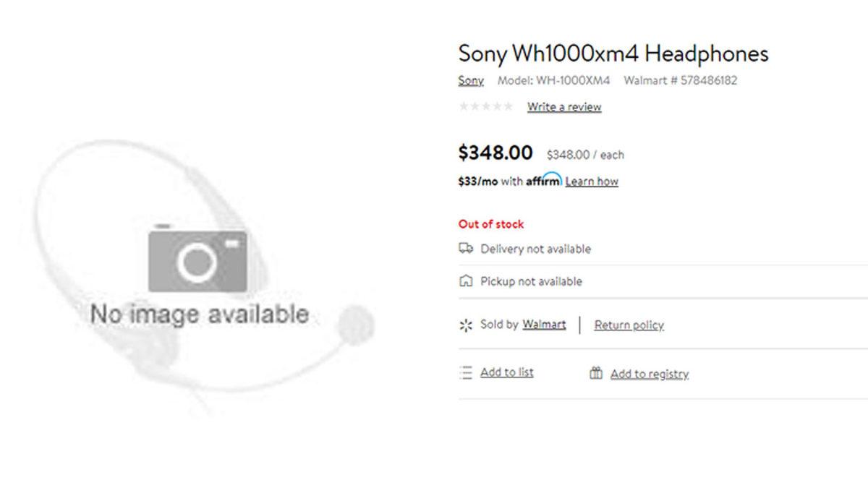This screenshot has height=488, width=868.
Task: Click the Walmart spark icon beside Sold by
Action: [x=466, y=325]
